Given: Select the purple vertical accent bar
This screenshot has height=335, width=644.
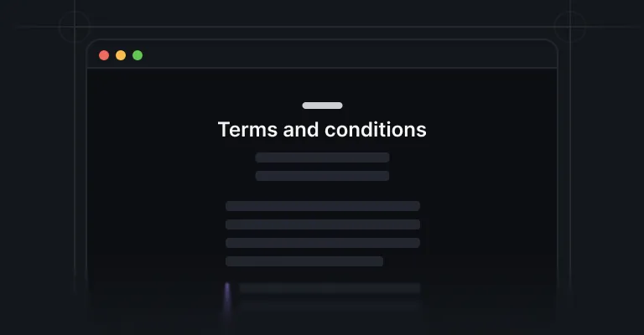Looking at the screenshot, I should 227,297.
